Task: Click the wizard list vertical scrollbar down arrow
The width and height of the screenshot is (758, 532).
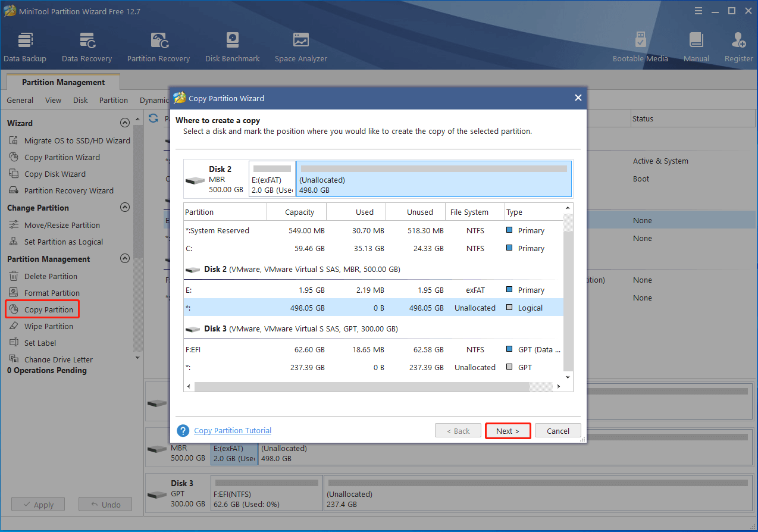Action: click(568, 377)
